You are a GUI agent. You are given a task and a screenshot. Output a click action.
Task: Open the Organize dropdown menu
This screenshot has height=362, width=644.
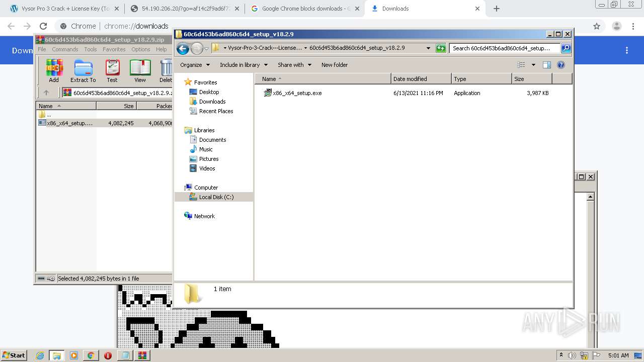tap(195, 65)
